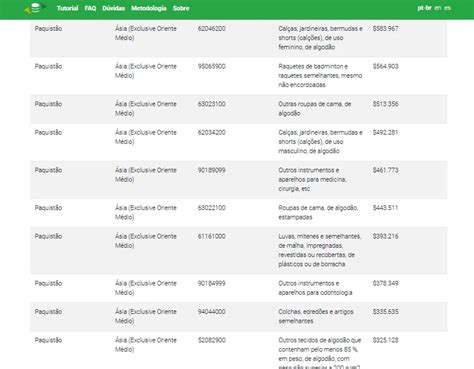Select product code 62046200
This screenshot has width=474, height=369.
pos(212,29)
